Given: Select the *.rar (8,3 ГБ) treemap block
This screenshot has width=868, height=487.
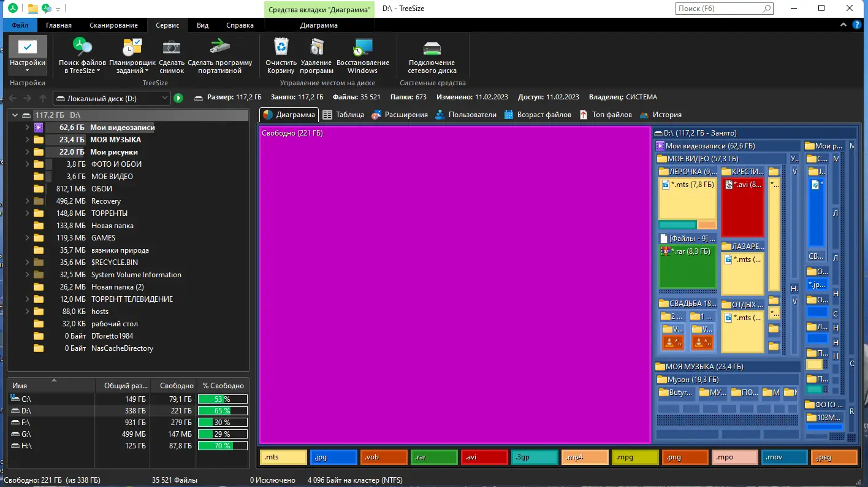Looking at the screenshot, I should (687, 267).
